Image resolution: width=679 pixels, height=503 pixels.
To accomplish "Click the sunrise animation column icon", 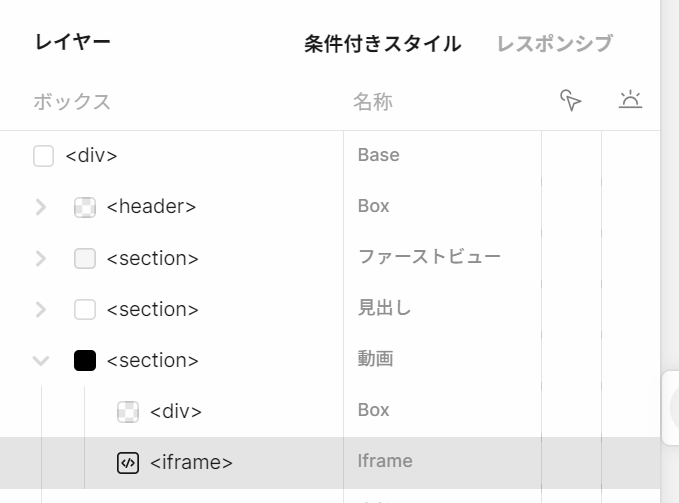I will click(x=630, y=100).
